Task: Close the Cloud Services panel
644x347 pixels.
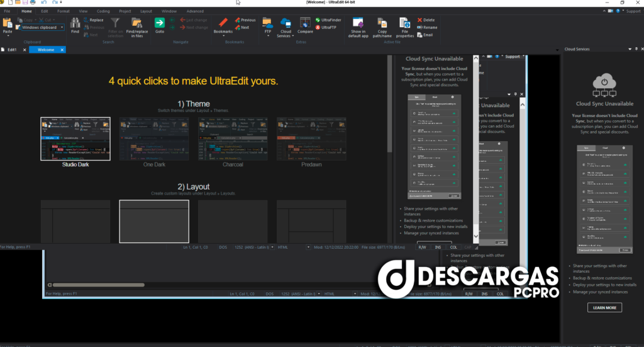Action: pos(642,49)
